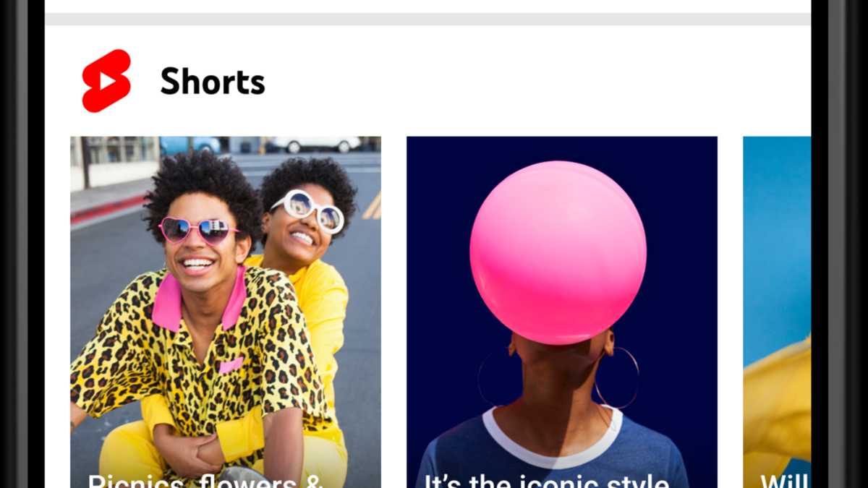
Task: Click the large pink bubble in thumbnail
Action: 558,252
